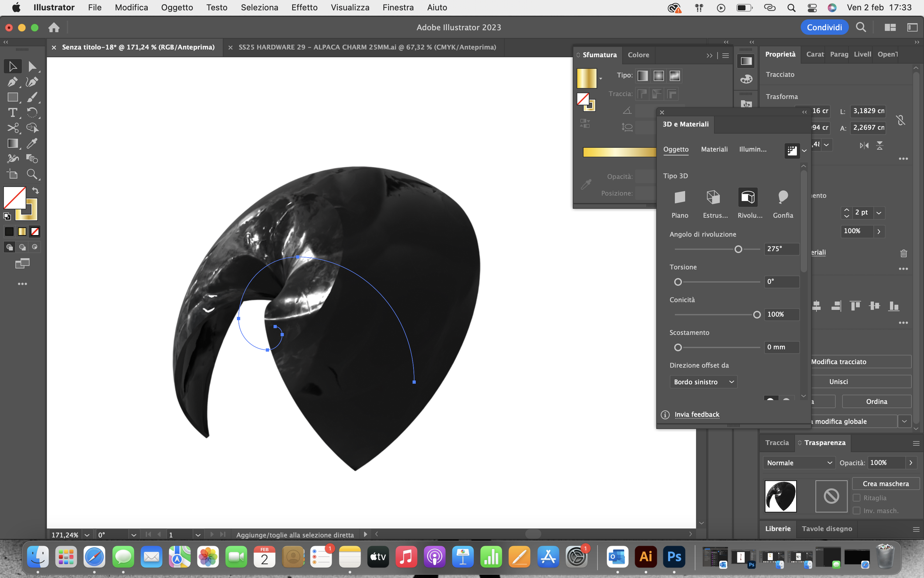Enable the Inv. masch. checkbox
The width and height of the screenshot is (924, 578).
pos(857,511)
